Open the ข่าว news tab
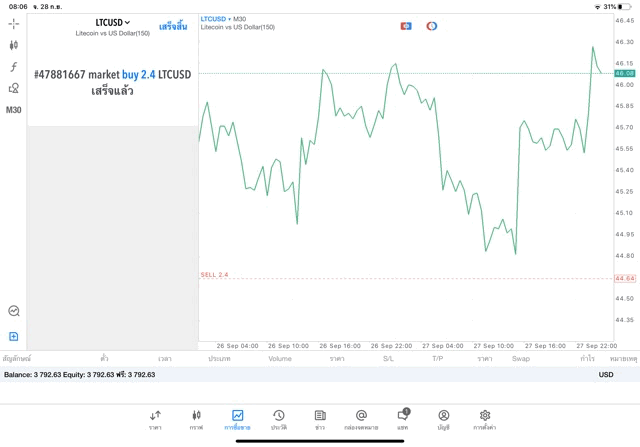 tap(320, 420)
